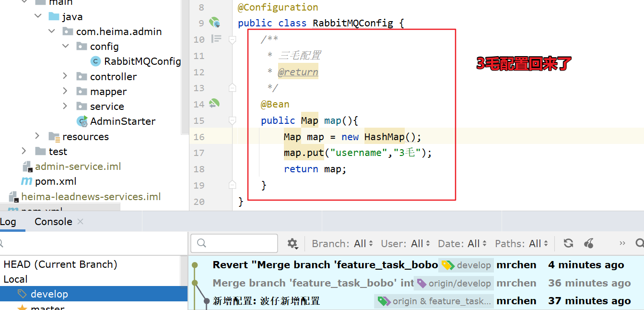Expand the controller package
This screenshot has height=310, width=644.
(x=66, y=76)
